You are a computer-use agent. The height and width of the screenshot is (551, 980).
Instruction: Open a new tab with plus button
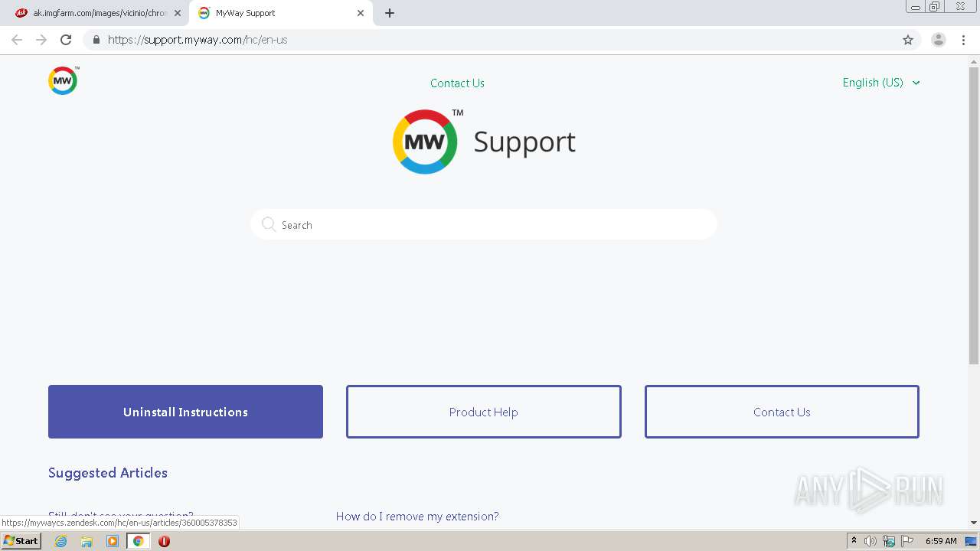click(390, 13)
